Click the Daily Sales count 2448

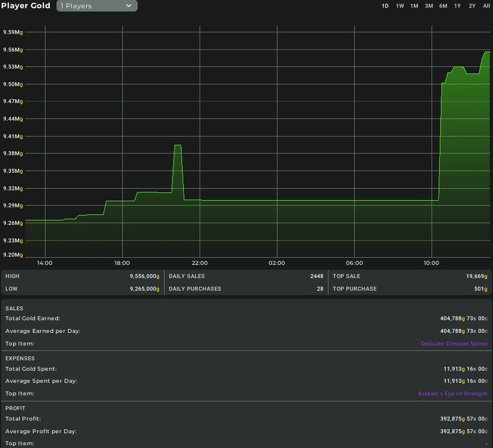[x=316, y=276]
